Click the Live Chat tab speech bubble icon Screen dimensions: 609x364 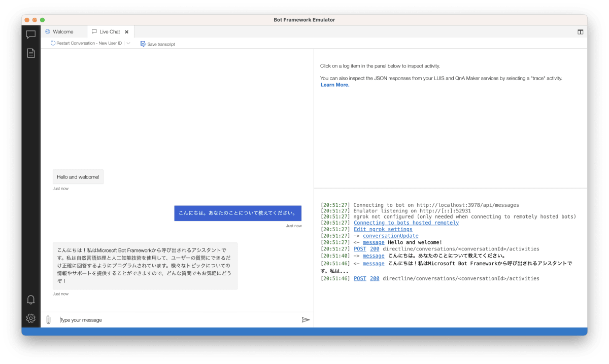(94, 32)
